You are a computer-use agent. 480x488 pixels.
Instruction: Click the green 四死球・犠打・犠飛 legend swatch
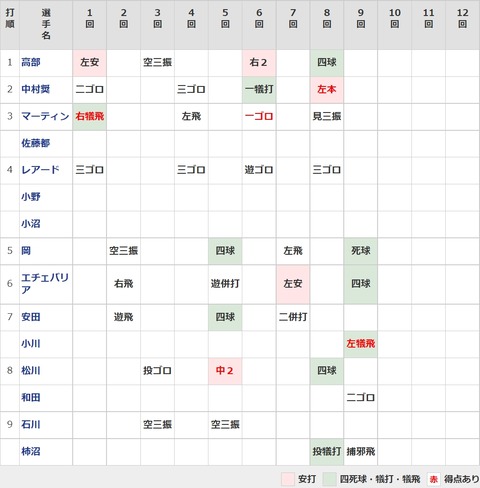(x=329, y=479)
